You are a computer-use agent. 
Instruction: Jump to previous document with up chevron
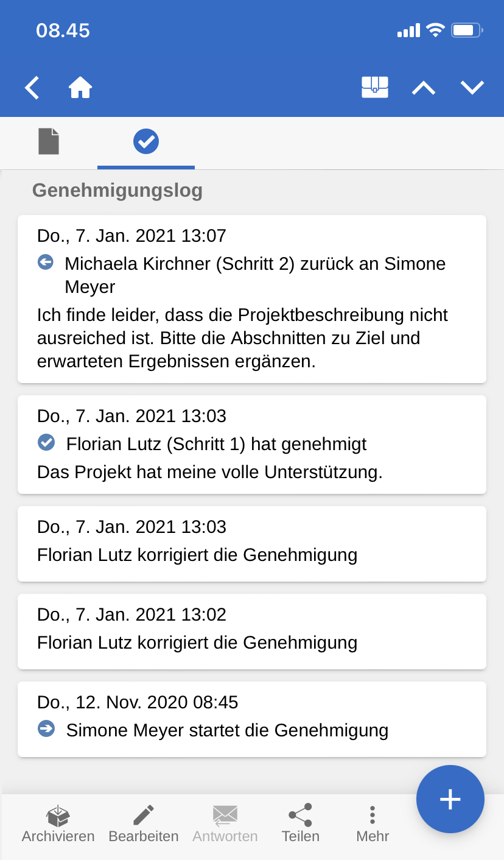424,88
